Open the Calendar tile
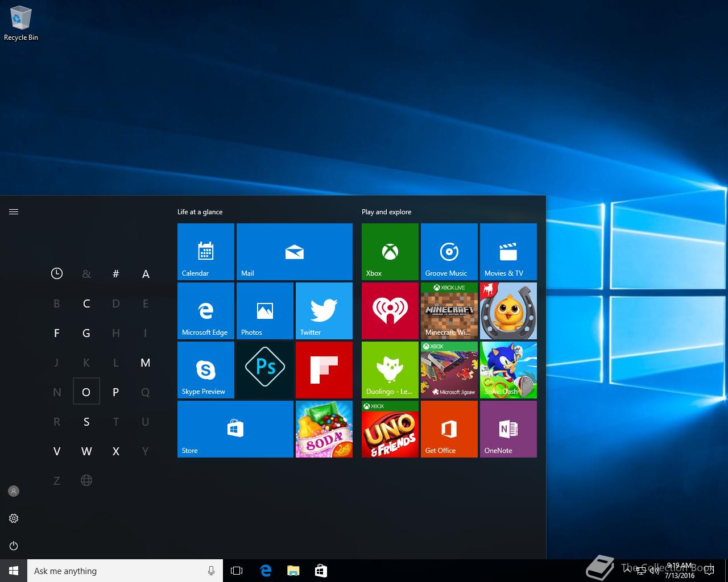Image resolution: width=728 pixels, height=582 pixels. click(x=206, y=252)
